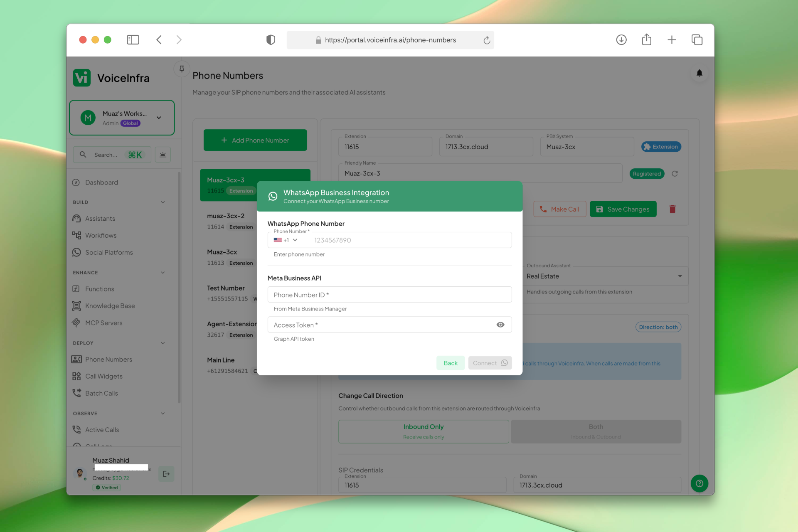Show Safari sidebar
The image size is (798, 532).
click(x=133, y=40)
